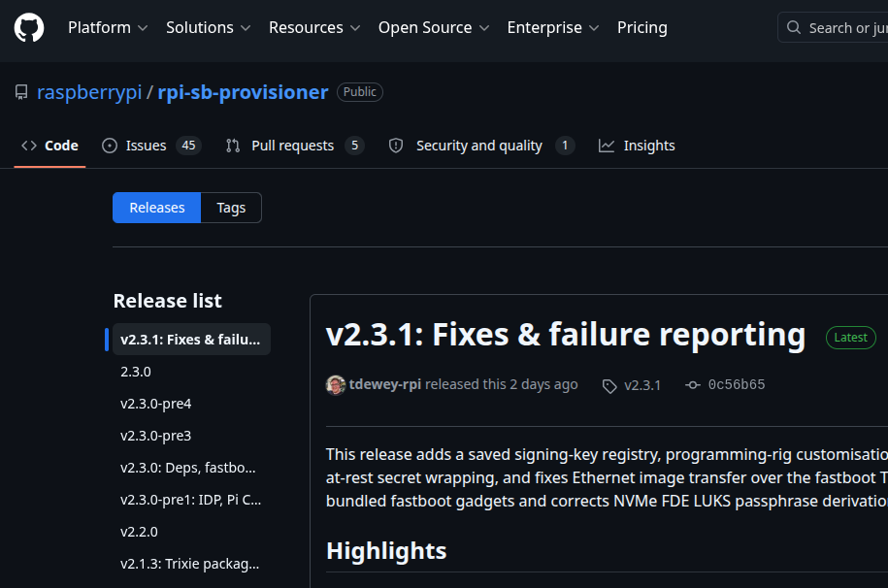Click the Highlights heading

click(x=386, y=551)
